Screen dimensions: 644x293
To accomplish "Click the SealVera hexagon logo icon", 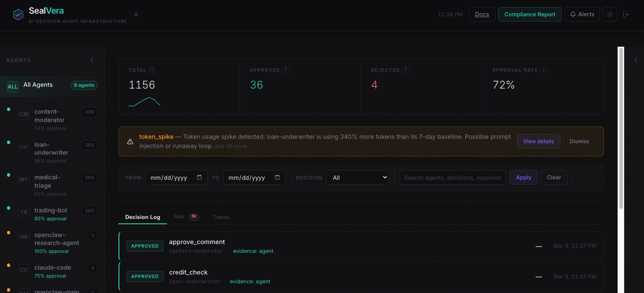I will point(18,14).
